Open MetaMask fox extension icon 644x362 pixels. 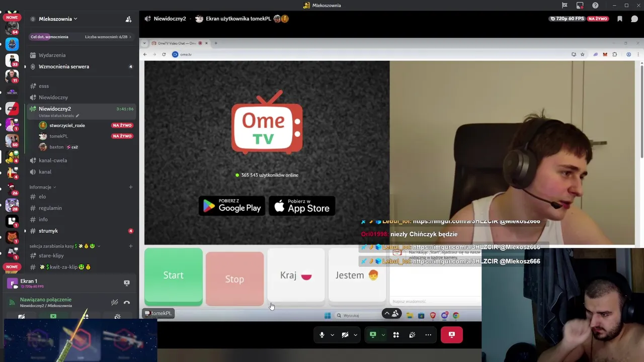point(605,54)
